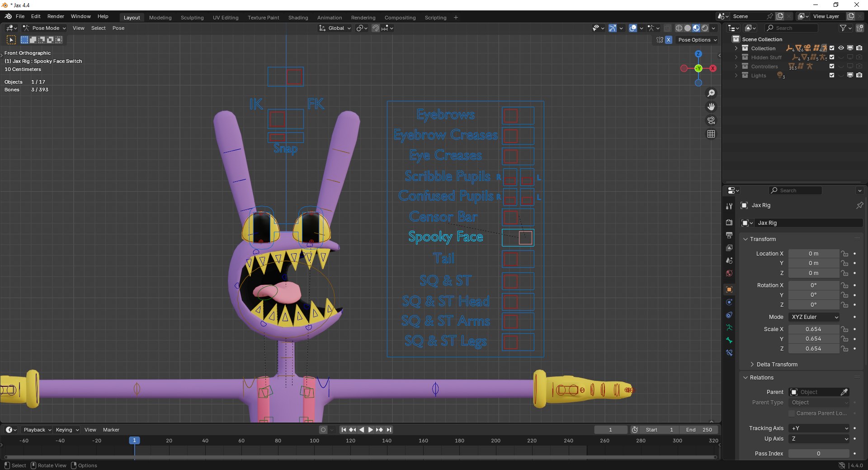The height and width of the screenshot is (470, 868).
Task: Click the Scale X value field
Action: (814, 329)
